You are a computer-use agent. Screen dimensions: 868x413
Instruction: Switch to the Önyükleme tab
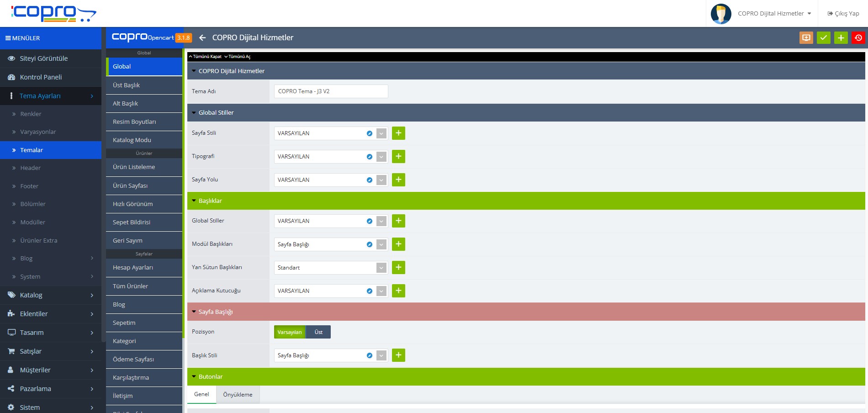(238, 395)
